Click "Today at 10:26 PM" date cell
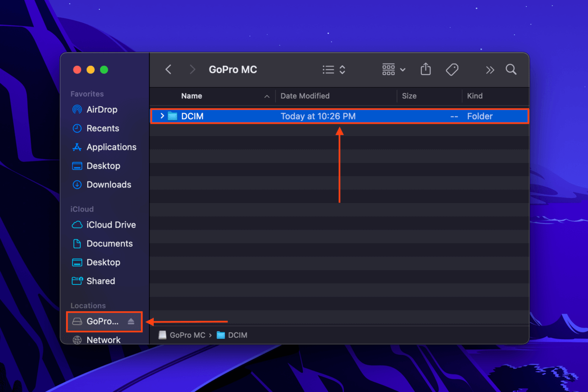Image resolution: width=588 pixels, height=392 pixels. pos(318,116)
